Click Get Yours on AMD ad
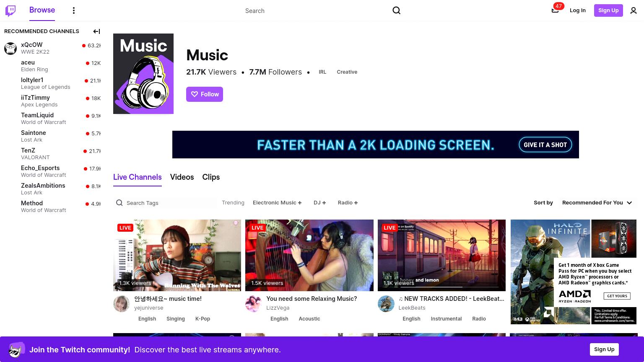Image resolution: width=644 pixels, height=362 pixels. tap(617, 296)
